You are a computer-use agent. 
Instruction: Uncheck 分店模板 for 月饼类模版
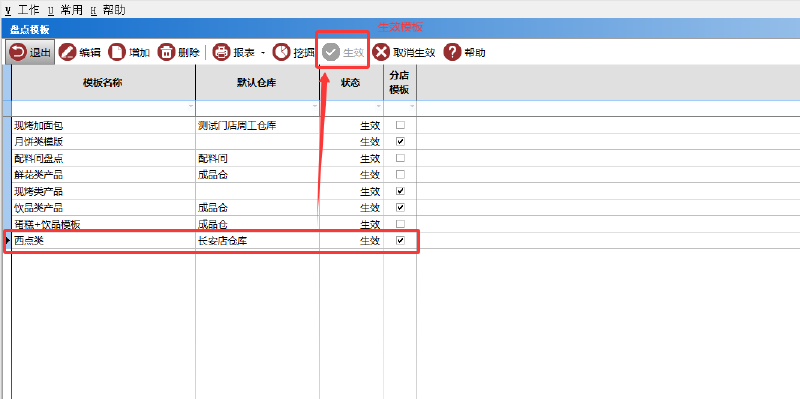point(401,141)
